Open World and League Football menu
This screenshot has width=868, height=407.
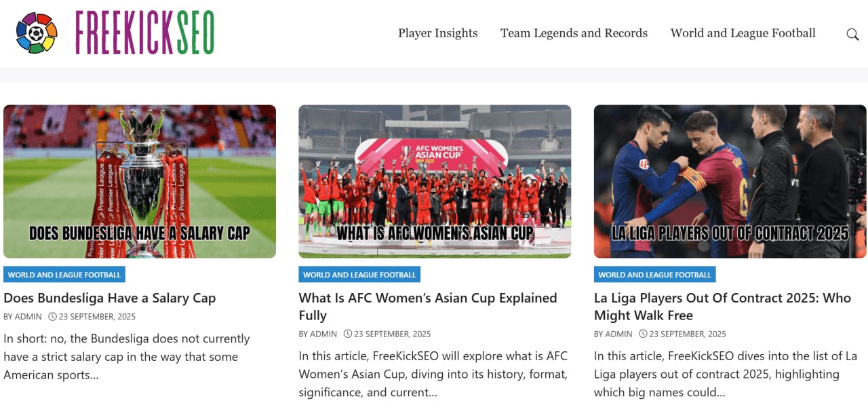click(743, 33)
